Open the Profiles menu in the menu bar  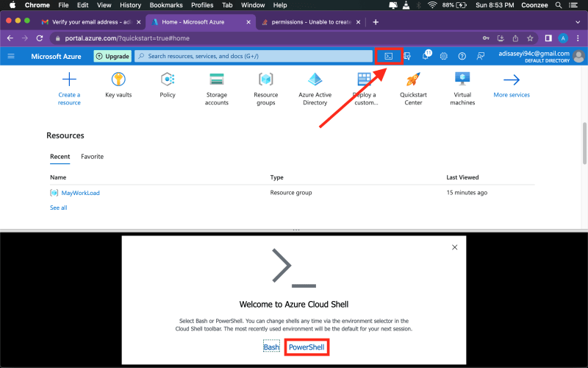(x=202, y=5)
